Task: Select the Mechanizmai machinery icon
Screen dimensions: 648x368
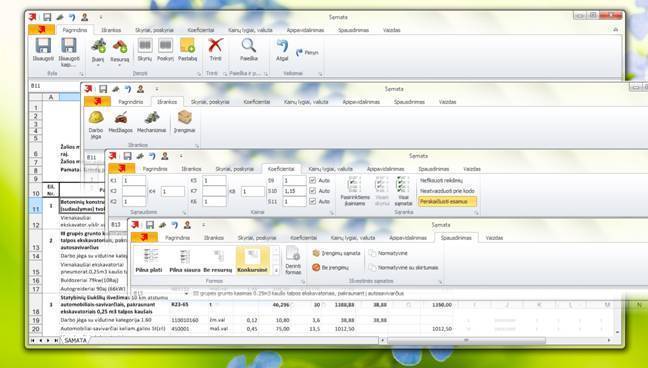Action: click(151, 117)
